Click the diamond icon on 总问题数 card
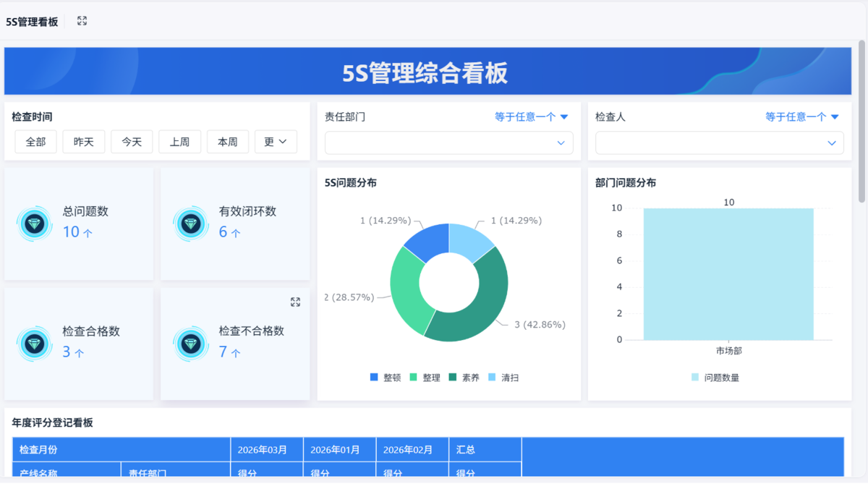The width and height of the screenshot is (868, 484). tap(35, 224)
